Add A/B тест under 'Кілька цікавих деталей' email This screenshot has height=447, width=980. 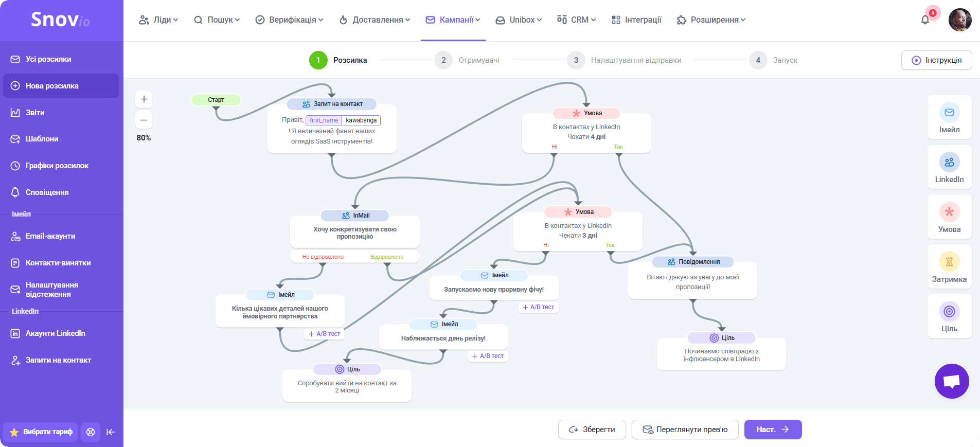click(324, 334)
